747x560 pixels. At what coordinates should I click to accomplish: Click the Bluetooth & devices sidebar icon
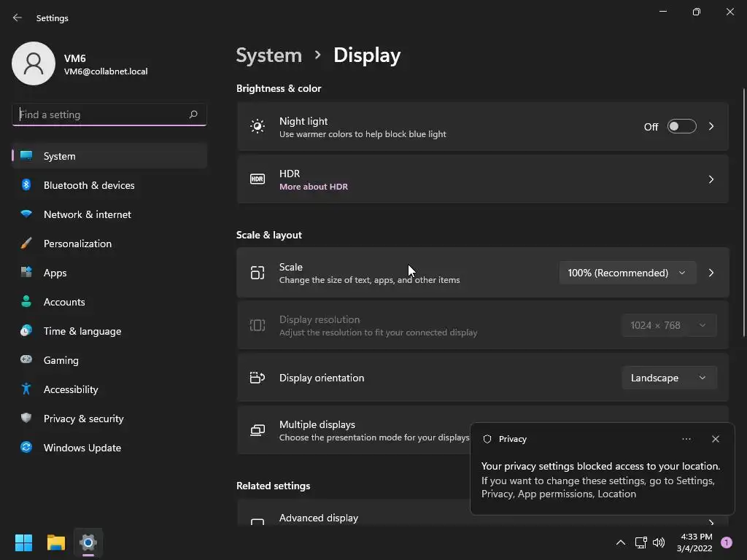(x=26, y=185)
